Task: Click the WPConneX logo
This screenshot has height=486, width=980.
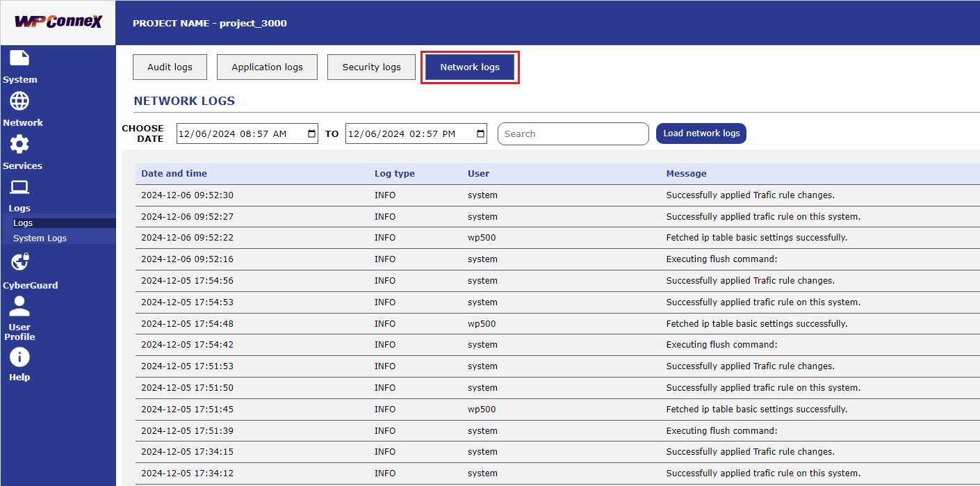Action: [x=58, y=22]
